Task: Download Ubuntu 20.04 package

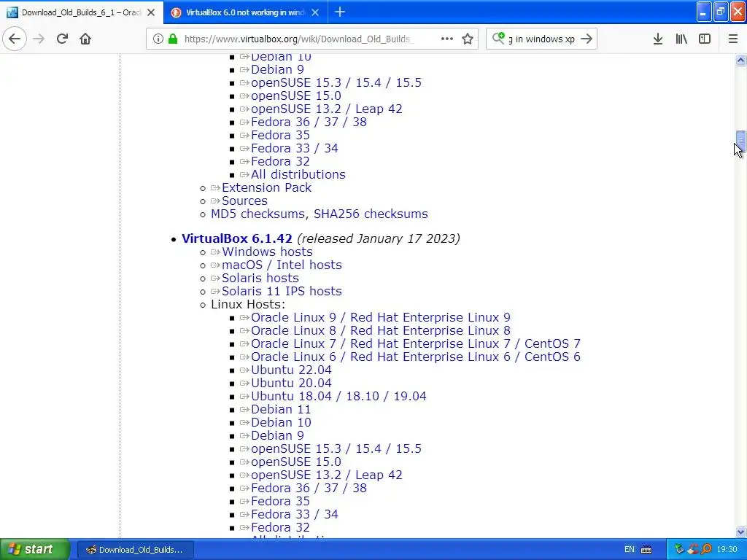Action: point(291,384)
